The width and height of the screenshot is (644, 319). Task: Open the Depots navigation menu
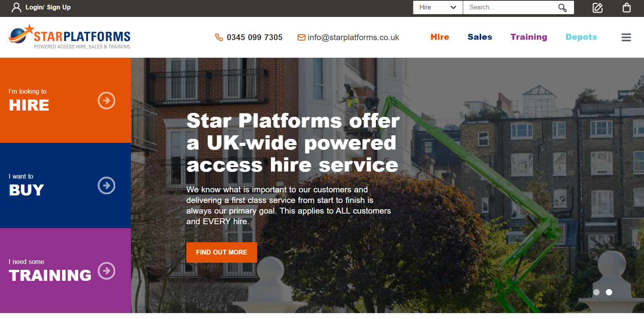pos(581,37)
